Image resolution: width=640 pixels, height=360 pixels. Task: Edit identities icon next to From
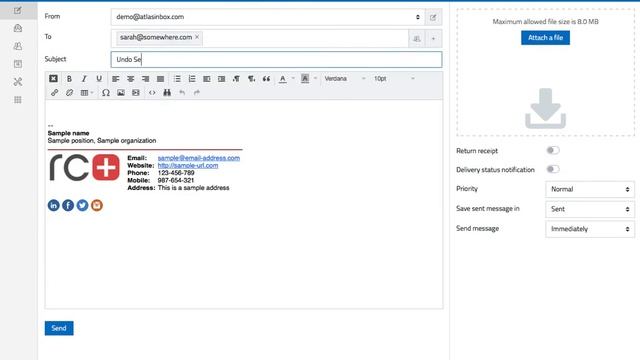433,17
